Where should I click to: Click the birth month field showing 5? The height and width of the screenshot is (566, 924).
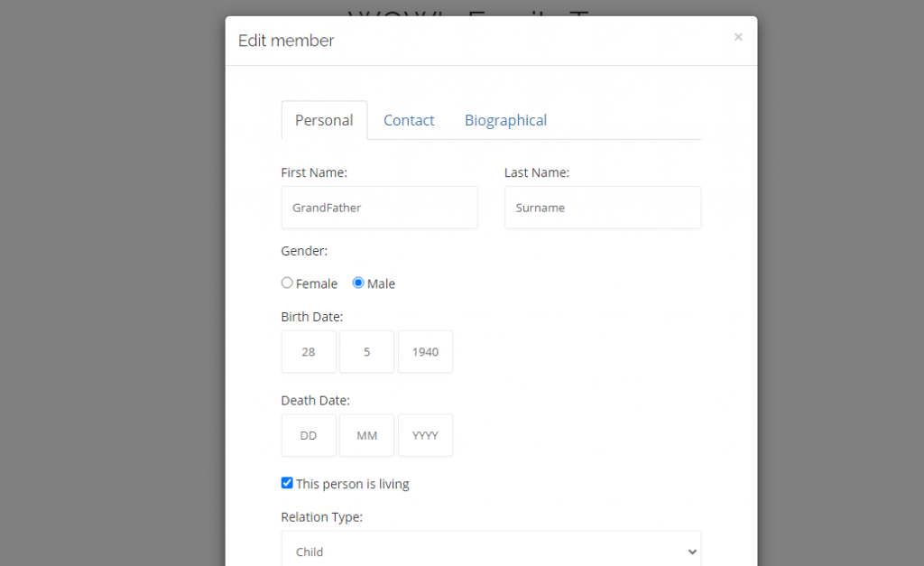(366, 351)
